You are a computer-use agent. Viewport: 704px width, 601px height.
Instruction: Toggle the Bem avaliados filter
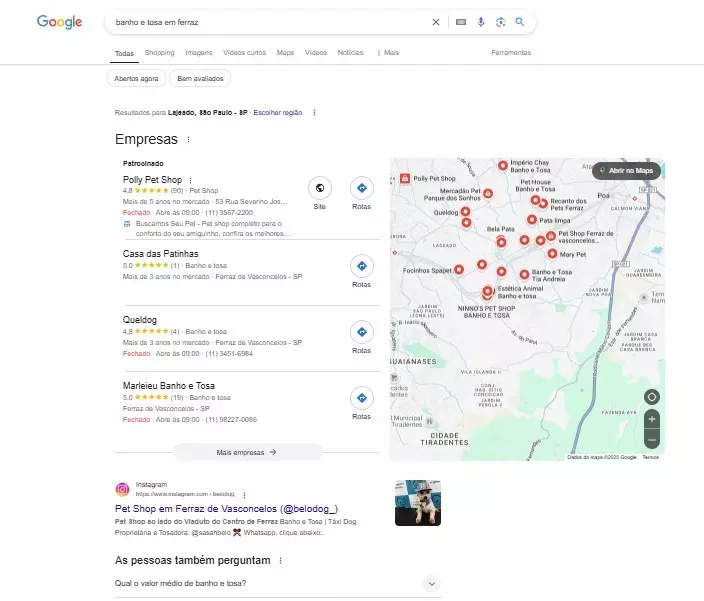[200, 78]
